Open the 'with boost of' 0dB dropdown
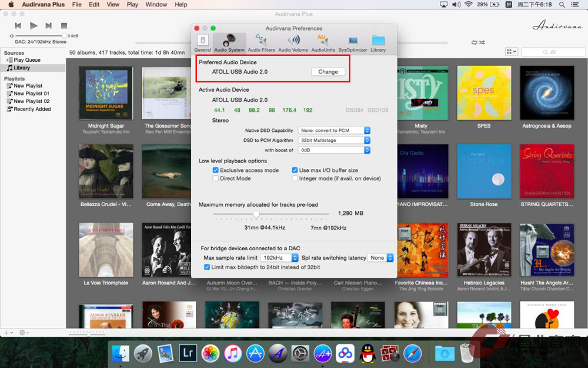 tap(334, 150)
